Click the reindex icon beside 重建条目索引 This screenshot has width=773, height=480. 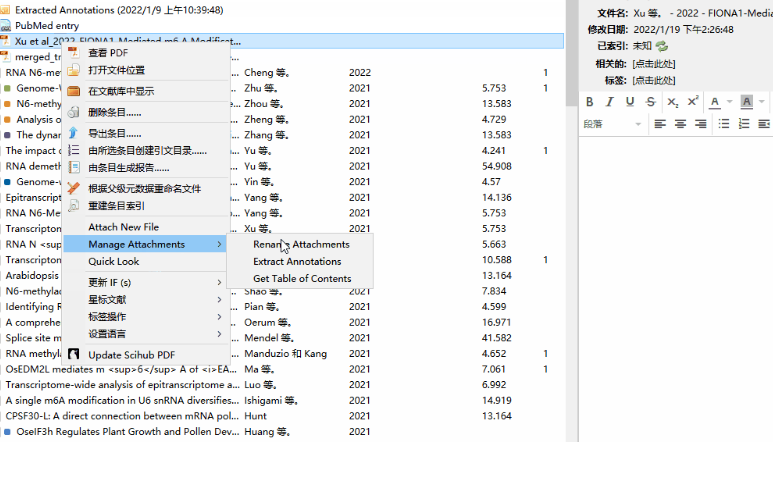click(x=73, y=206)
